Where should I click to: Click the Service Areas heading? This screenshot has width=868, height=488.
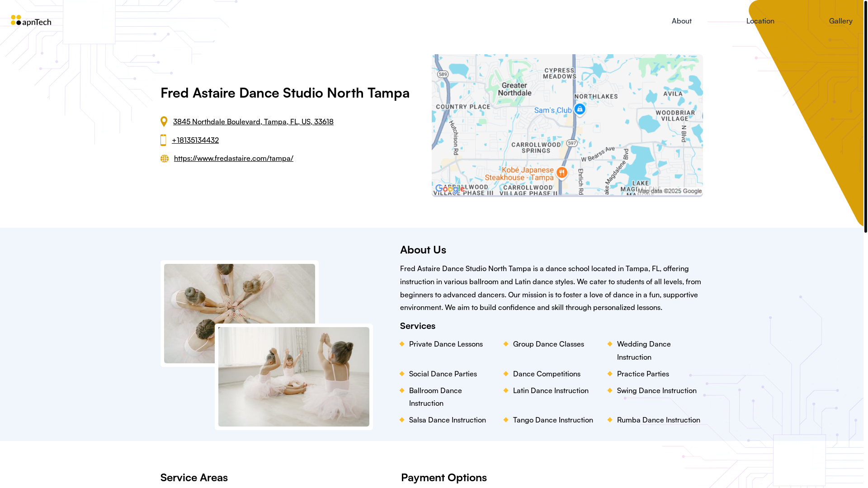point(194,478)
